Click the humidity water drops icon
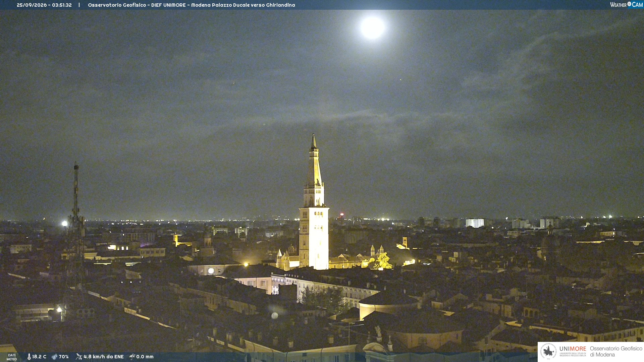This screenshot has width=644, height=362. tap(54, 357)
